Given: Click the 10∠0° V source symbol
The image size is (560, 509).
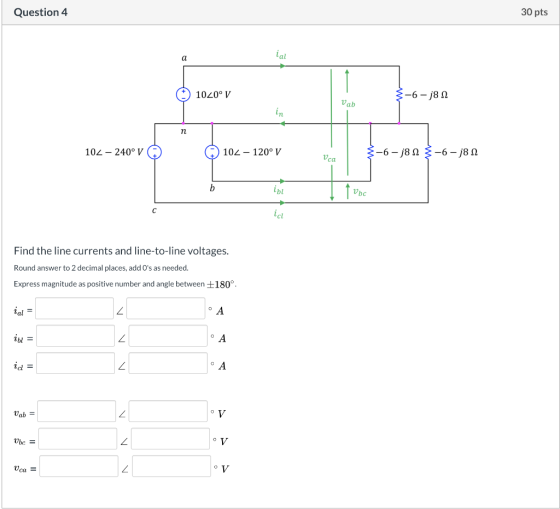Looking at the screenshot, I should coord(183,95).
